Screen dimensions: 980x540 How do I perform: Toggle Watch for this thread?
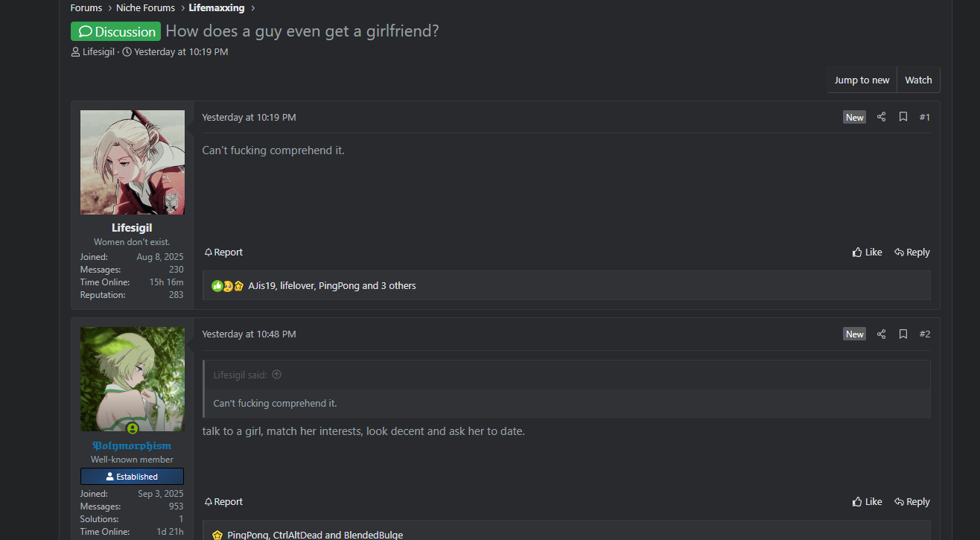coord(918,80)
